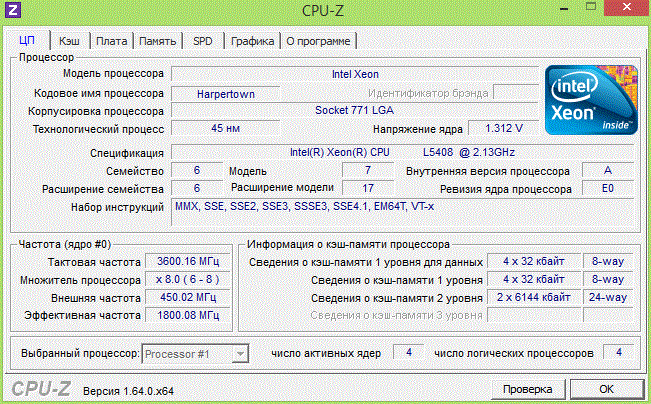Maximize the CPU-Z window
Viewport: 651px width, 404px height.
[591, 7]
